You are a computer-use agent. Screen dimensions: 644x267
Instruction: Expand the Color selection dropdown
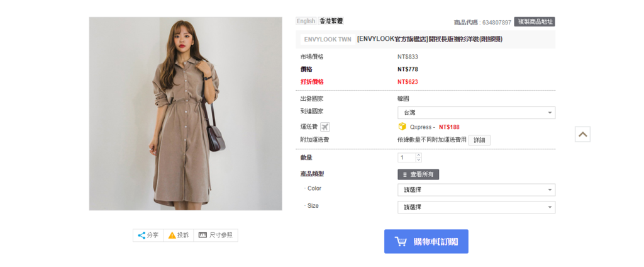click(x=476, y=190)
